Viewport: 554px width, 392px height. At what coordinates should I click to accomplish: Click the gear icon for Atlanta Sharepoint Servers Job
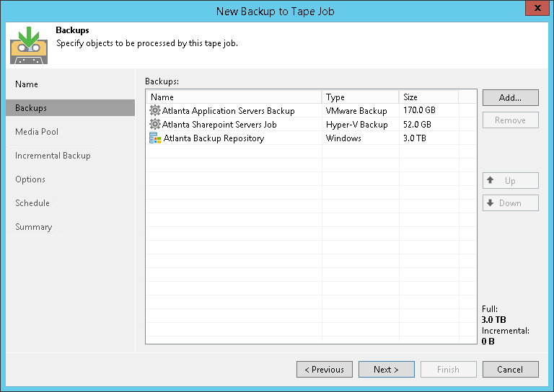coord(154,125)
